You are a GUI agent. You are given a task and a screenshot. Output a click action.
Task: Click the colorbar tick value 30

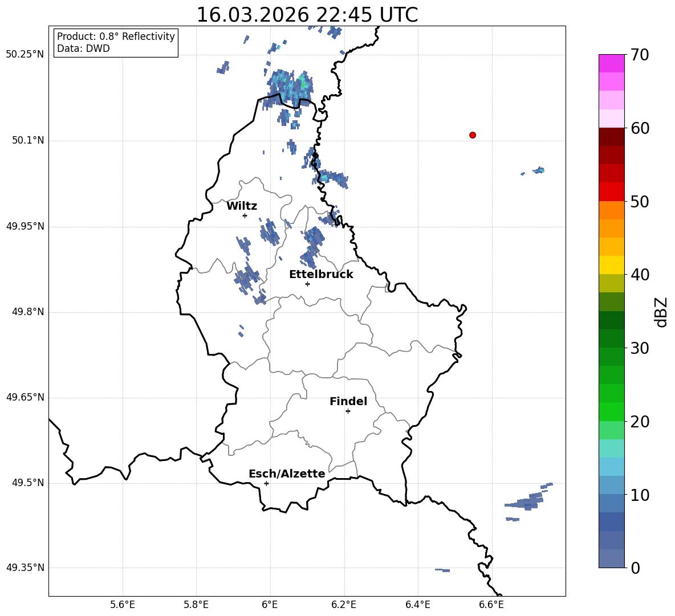(x=640, y=348)
